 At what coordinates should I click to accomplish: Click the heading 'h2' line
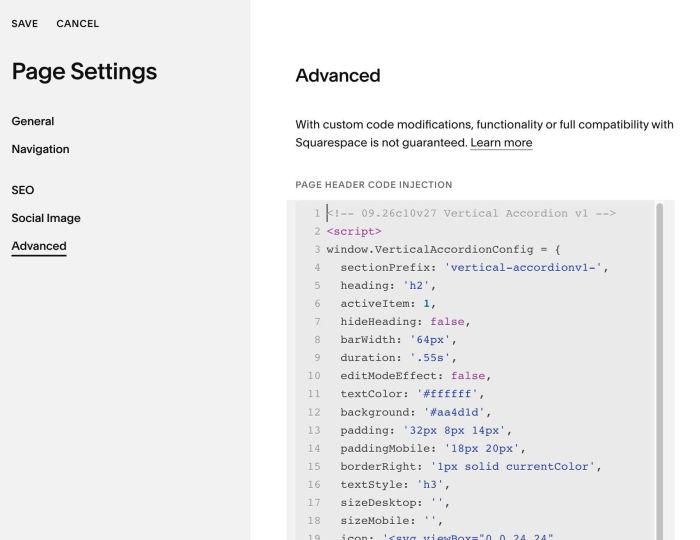[x=388, y=286]
